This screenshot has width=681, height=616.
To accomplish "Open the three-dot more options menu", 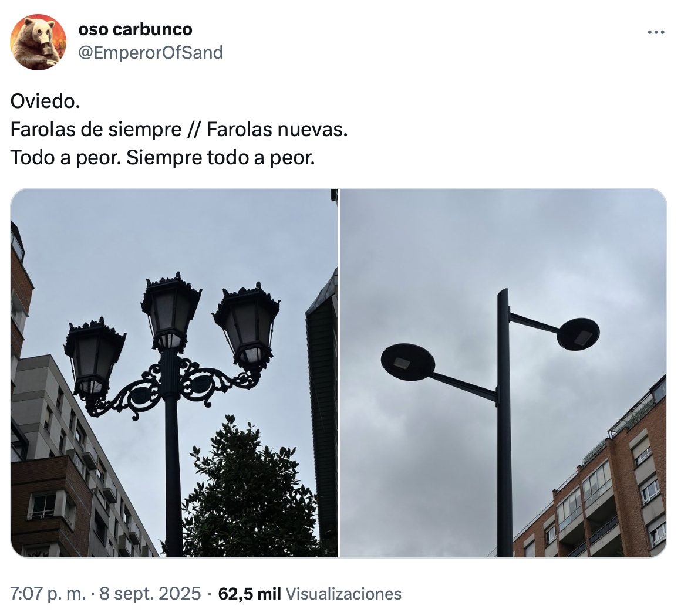I will [656, 32].
